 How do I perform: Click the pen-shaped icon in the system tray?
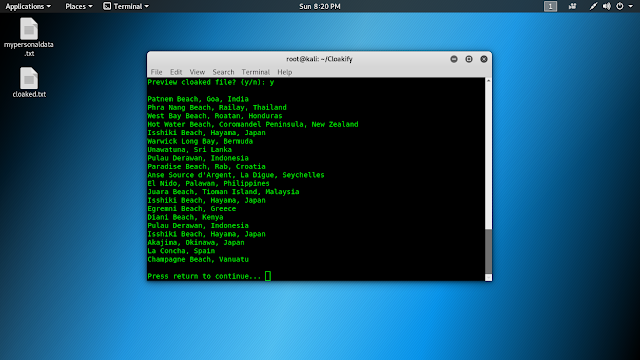pos(593,6)
